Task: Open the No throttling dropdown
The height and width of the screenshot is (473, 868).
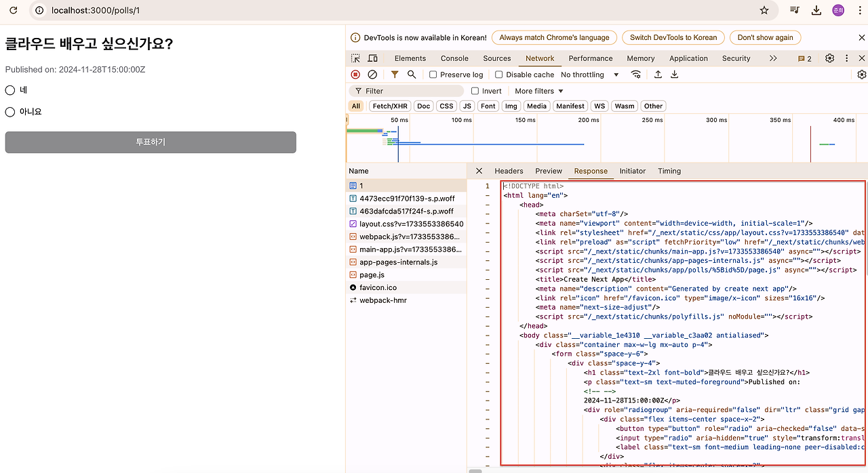Action: (x=590, y=75)
